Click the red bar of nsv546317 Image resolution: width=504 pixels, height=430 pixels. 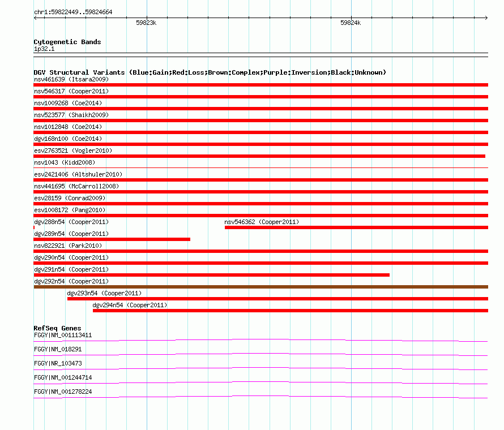tap(260, 97)
